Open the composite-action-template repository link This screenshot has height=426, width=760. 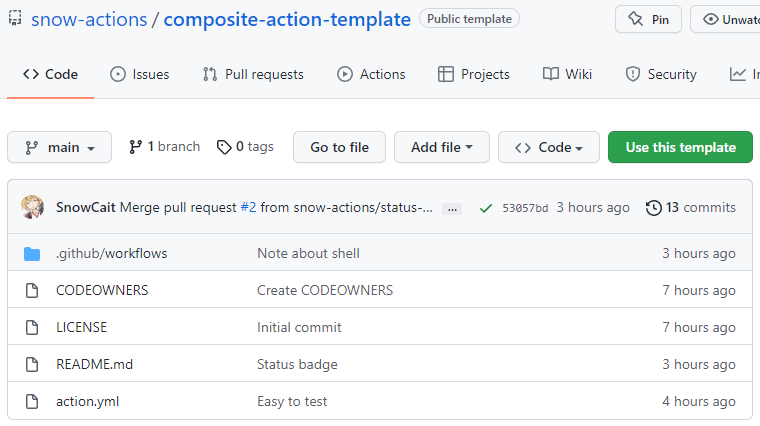[x=287, y=19]
